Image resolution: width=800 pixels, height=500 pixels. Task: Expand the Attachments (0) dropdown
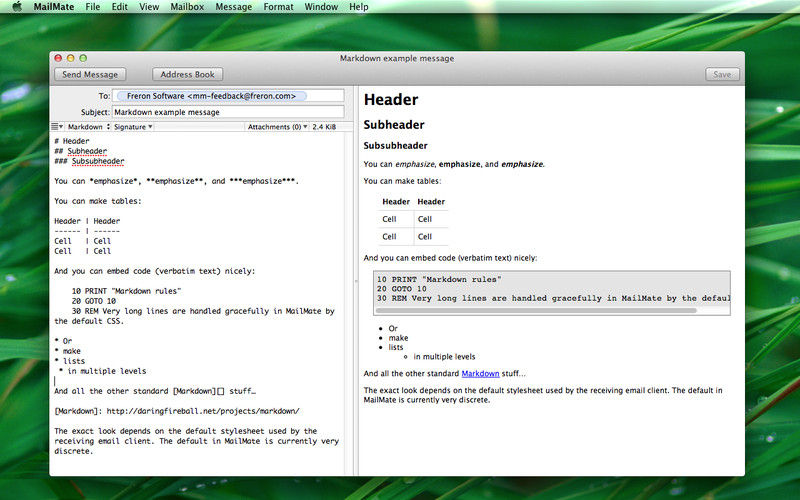[x=278, y=127]
